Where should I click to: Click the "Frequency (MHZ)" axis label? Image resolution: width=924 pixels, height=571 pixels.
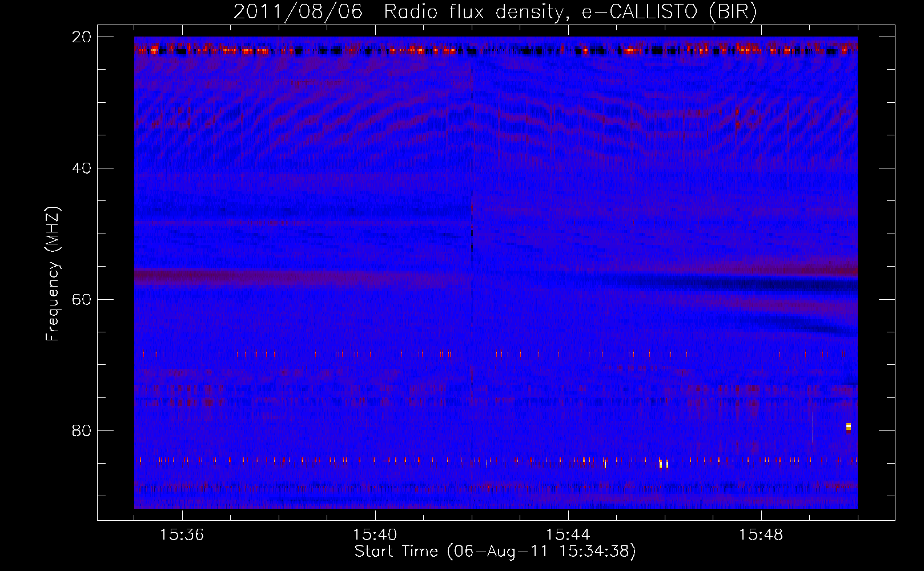point(53,274)
